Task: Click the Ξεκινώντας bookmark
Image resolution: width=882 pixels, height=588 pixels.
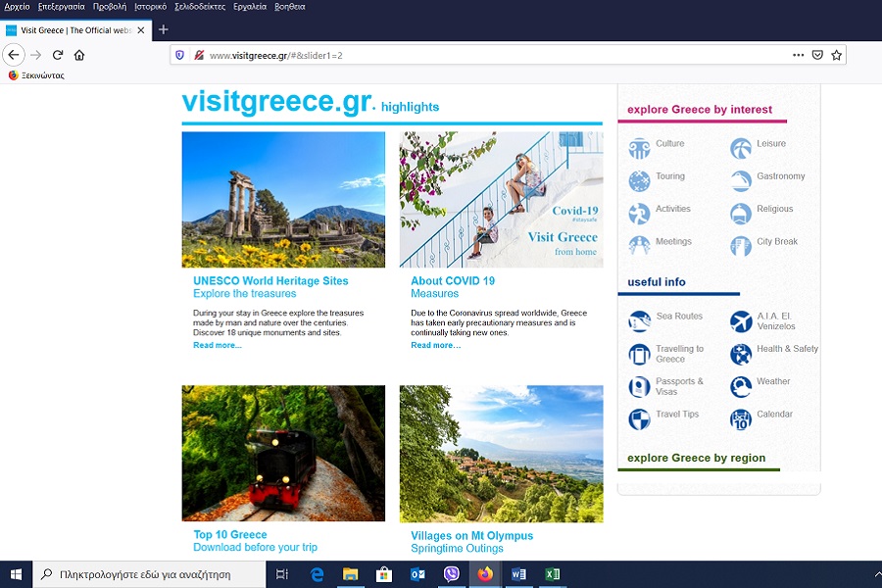Action: [x=36, y=75]
